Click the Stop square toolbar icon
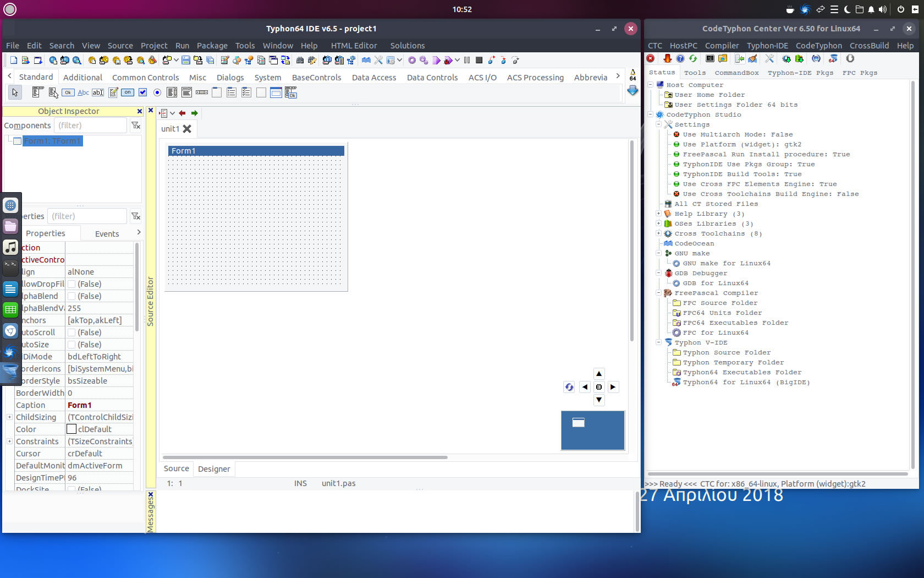The image size is (924, 578). point(479,60)
